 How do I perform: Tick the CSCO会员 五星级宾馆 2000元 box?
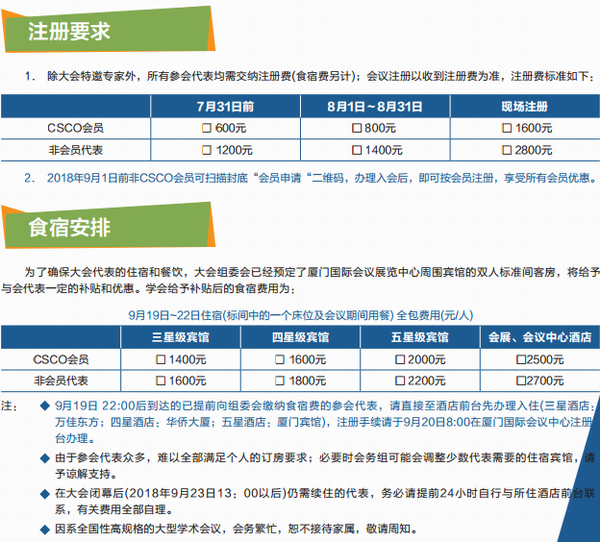400,359
